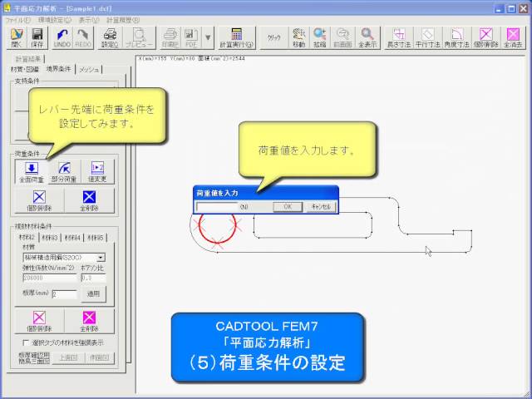Viewport: 532px width, 399px height.
Task: Select the クリック mode toolbar button
Action: coord(273,38)
